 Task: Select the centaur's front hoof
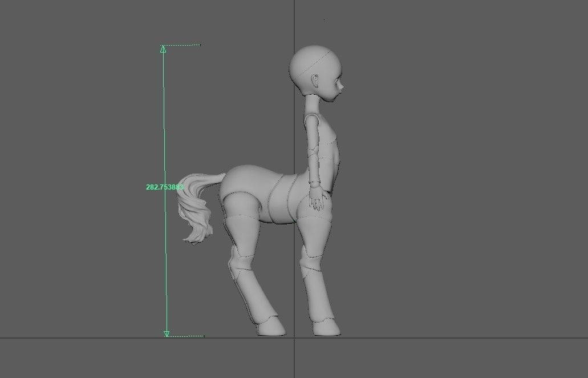coord(327,327)
